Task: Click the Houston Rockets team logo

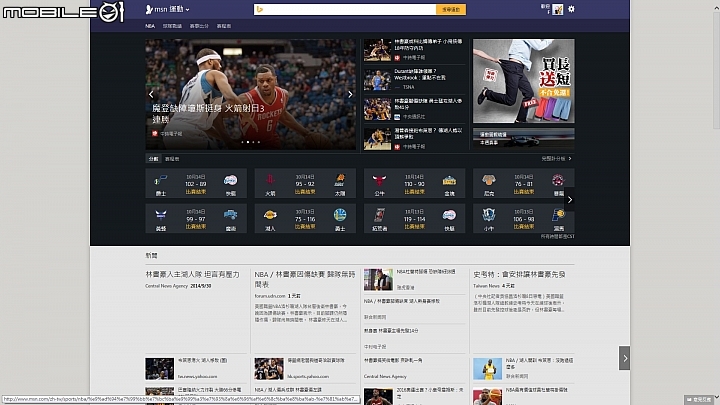Action: click(x=270, y=180)
